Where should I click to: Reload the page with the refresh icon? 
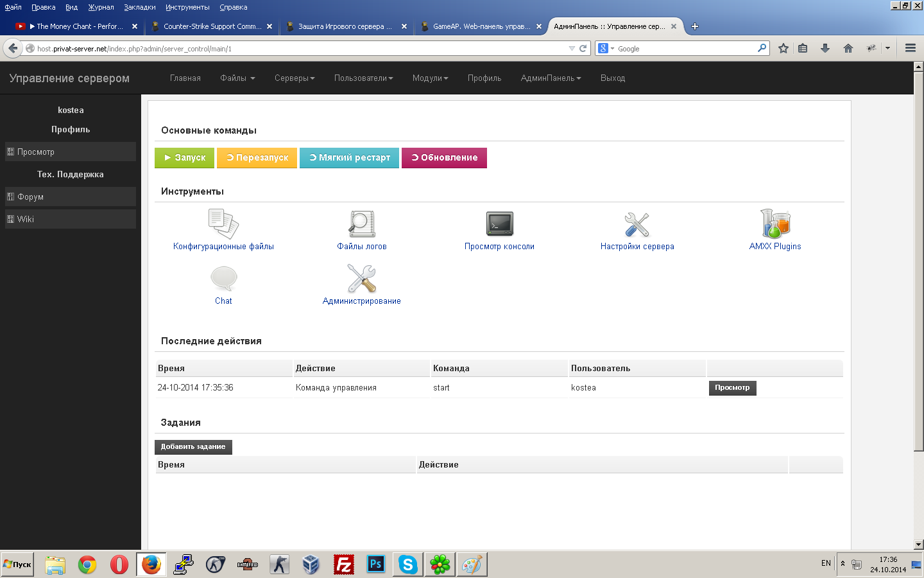583,48
